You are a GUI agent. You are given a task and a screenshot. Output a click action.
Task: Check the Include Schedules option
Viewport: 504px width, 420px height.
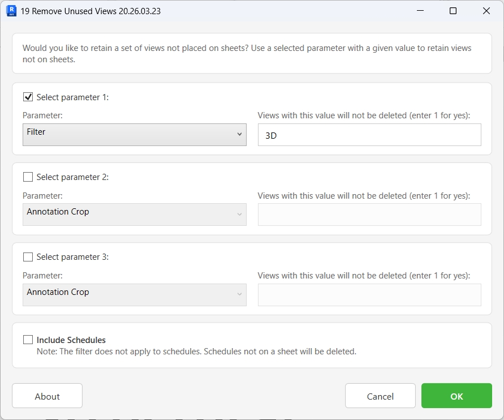(x=28, y=340)
